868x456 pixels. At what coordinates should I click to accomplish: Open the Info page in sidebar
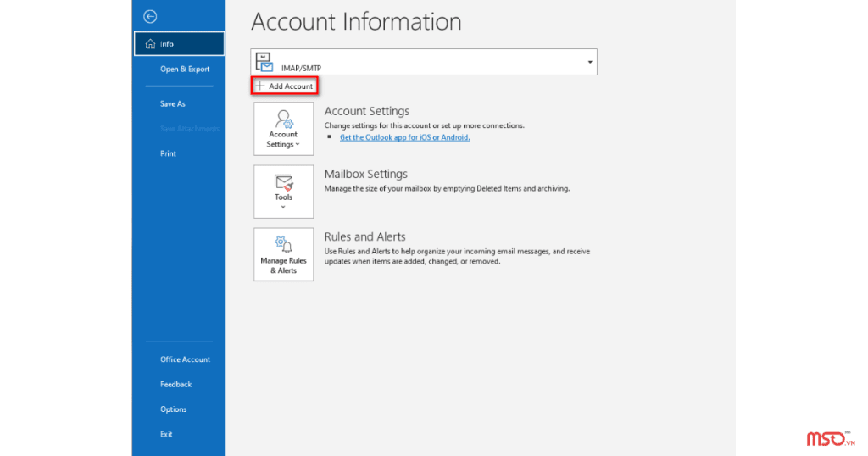180,44
